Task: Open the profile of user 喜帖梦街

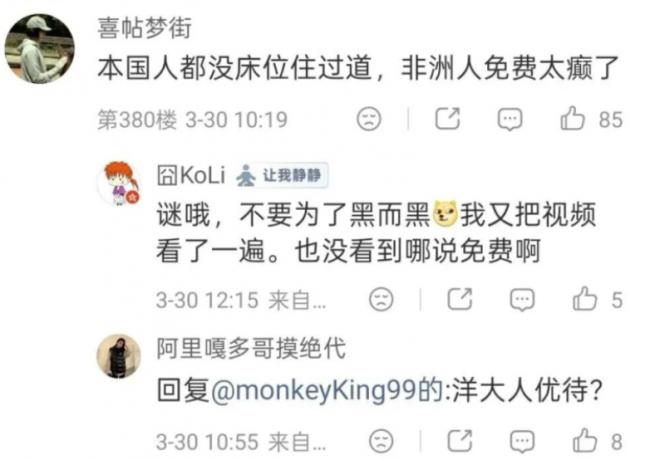Action: tap(145, 28)
